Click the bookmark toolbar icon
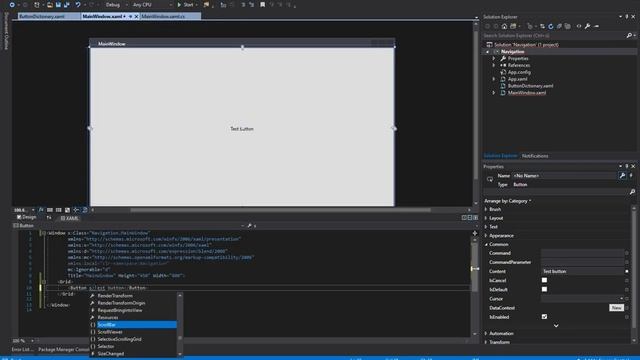The width and height of the screenshot is (640, 360). coord(262,5)
